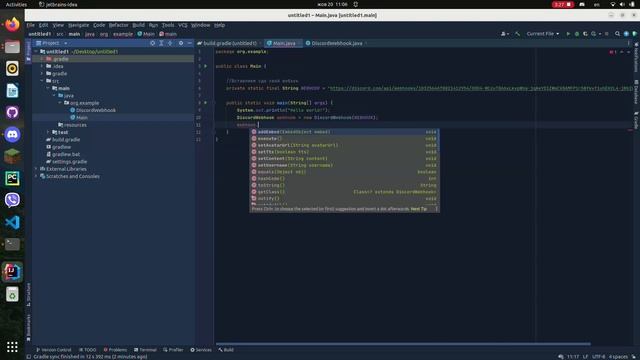This screenshot has height=360, width=640.
Task: Select execute() completion suggestion
Action: click(x=344, y=139)
